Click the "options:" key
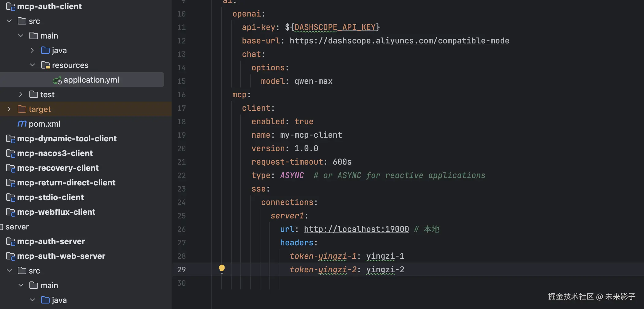The height and width of the screenshot is (309, 644). pos(270,68)
